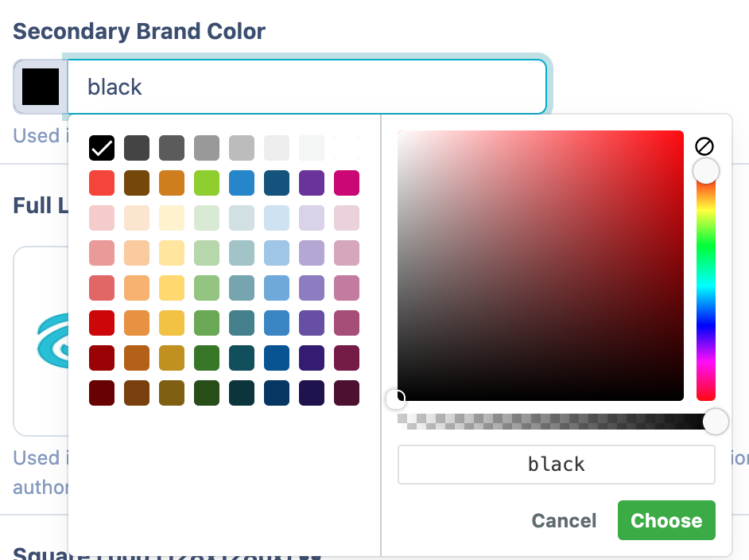Click the clear color (no color) icon
The height and width of the screenshot is (560, 749).
pos(704,146)
